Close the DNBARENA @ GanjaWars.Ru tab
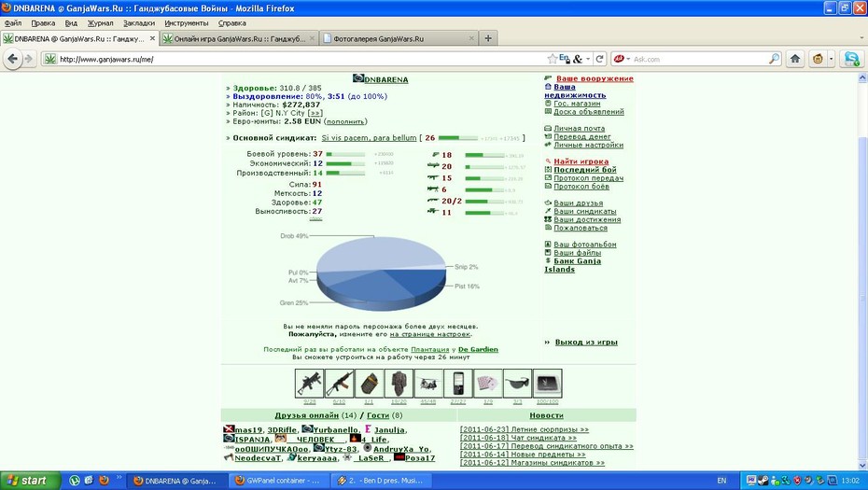Viewport: 868px width, 490px height. tap(152, 39)
